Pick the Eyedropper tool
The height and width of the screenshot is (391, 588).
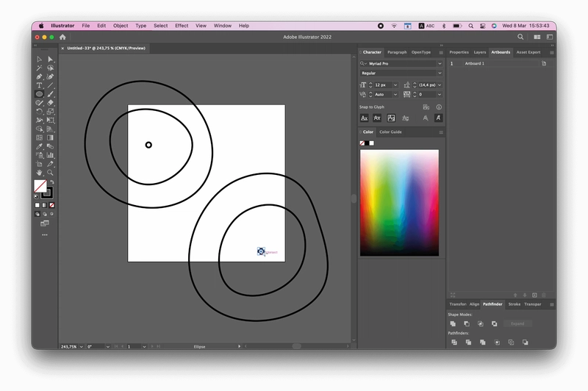point(39,146)
